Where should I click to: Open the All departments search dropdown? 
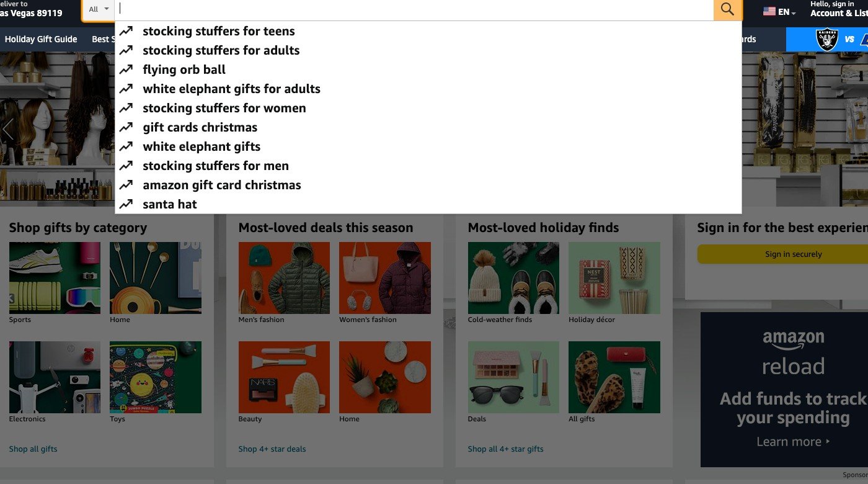tap(99, 9)
